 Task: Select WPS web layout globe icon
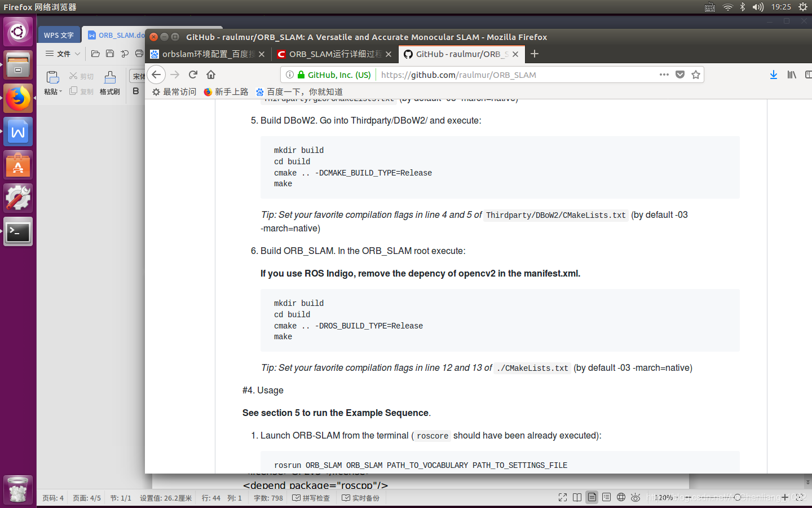coord(621,497)
